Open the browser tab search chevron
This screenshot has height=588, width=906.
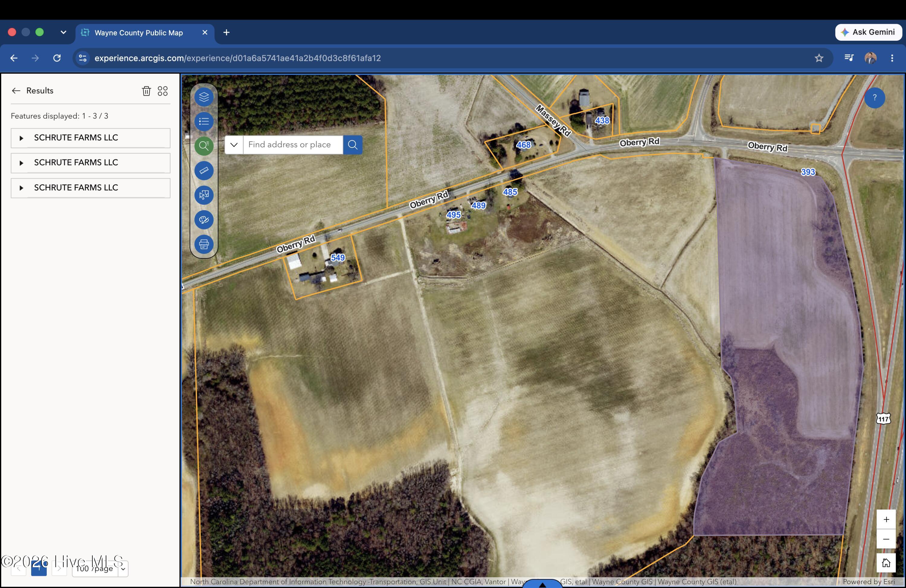click(63, 32)
